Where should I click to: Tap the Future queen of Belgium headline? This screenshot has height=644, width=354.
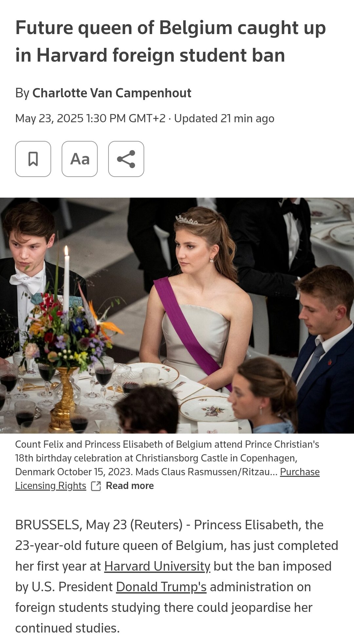pos(170,41)
